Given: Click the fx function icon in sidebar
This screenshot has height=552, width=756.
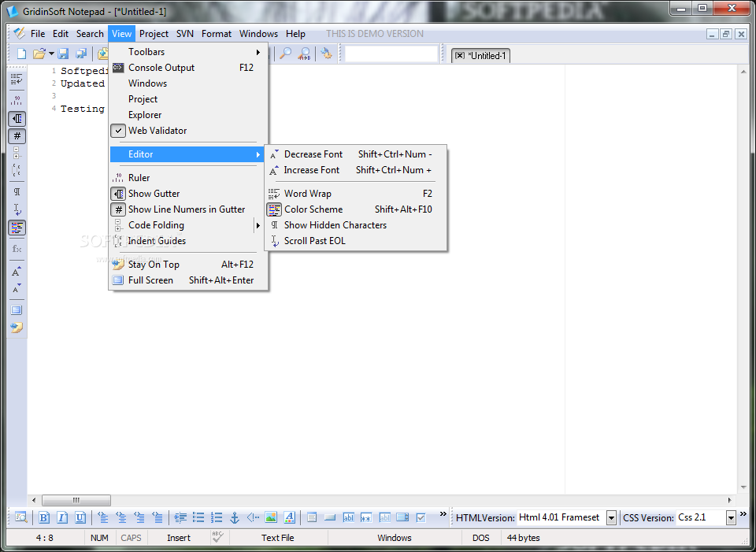Looking at the screenshot, I should (x=17, y=249).
